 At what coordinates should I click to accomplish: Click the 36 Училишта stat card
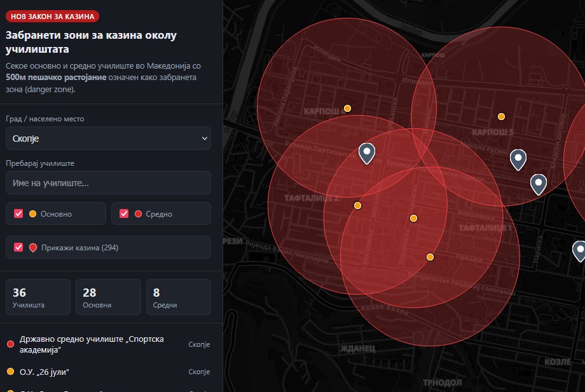(38, 297)
